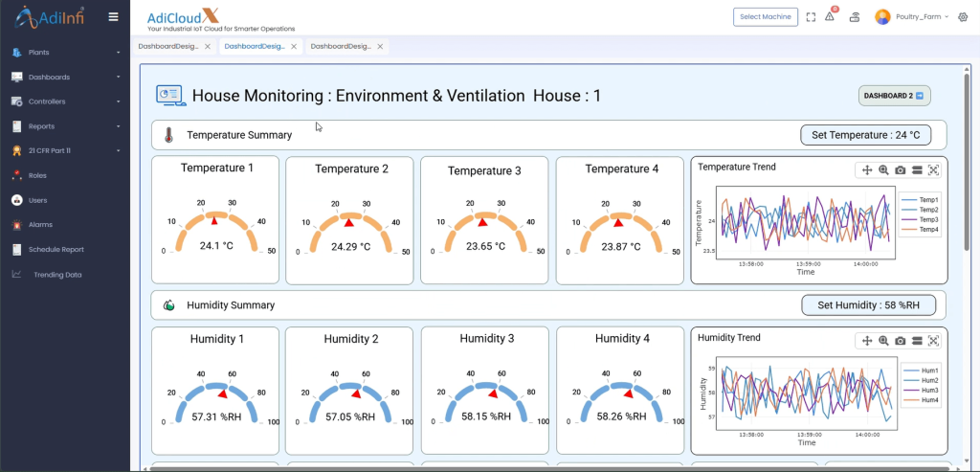
Task: Download Humidity Trend plot as image
Action: click(x=900, y=341)
